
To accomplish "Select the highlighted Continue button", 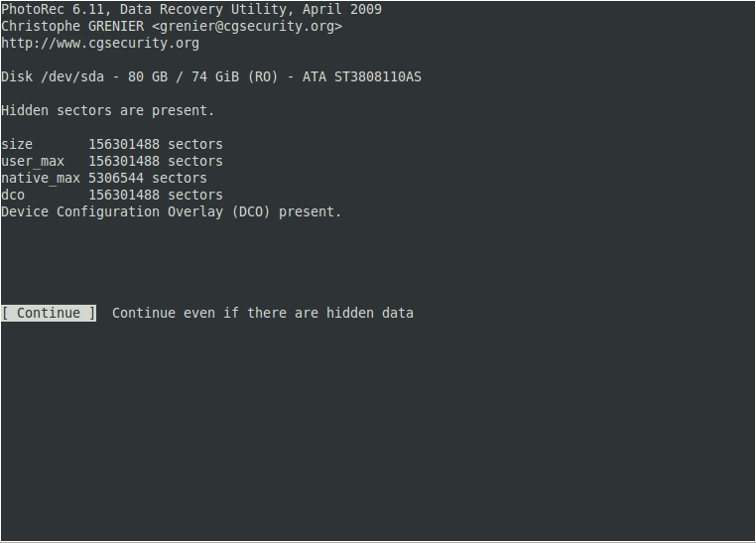I will coord(49,313).
